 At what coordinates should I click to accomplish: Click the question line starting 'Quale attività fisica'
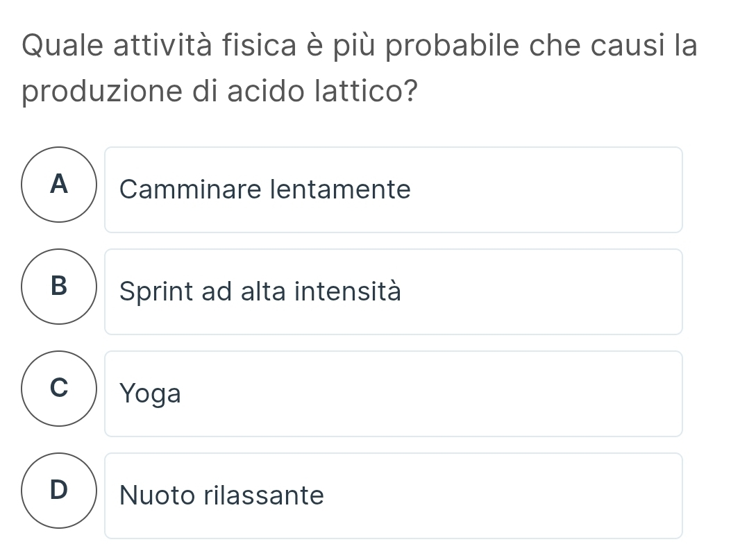pyautogui.click(x=360, y=46)
